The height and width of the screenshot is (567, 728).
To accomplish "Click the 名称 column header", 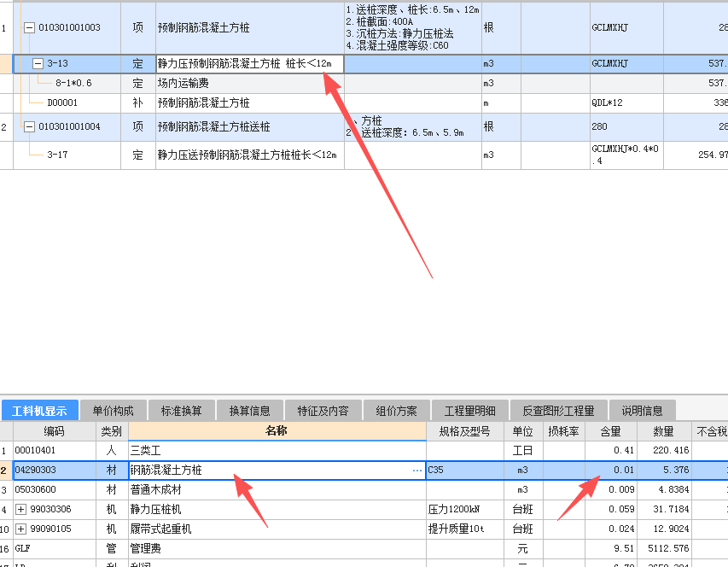I will click(x=277, y=431).
